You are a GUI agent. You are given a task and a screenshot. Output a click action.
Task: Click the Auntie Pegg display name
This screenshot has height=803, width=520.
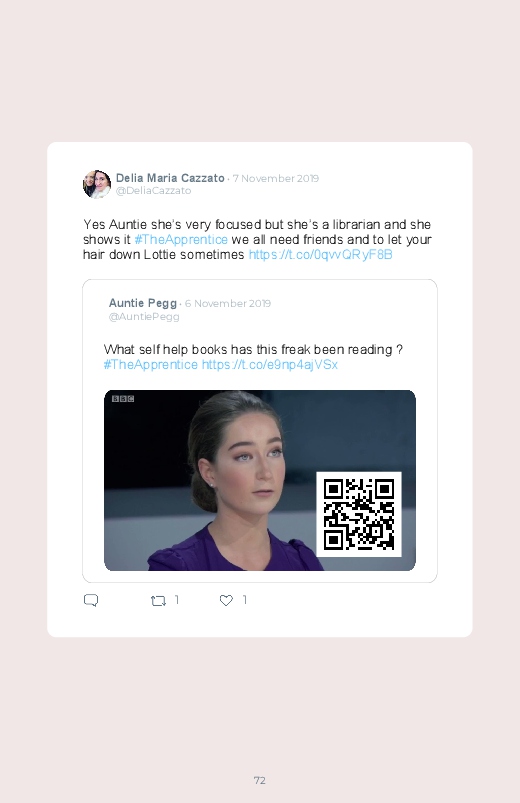(143, 303)
